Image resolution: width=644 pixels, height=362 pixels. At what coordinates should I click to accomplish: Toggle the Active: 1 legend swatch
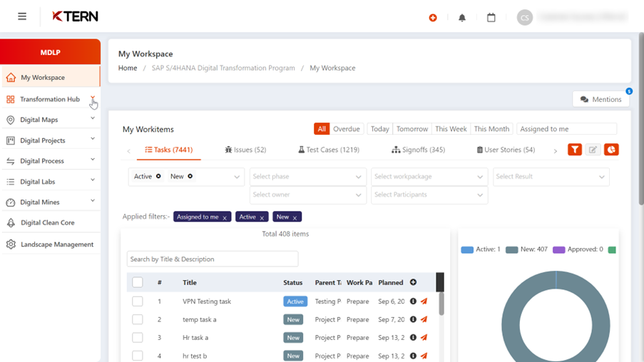(467, 249)
